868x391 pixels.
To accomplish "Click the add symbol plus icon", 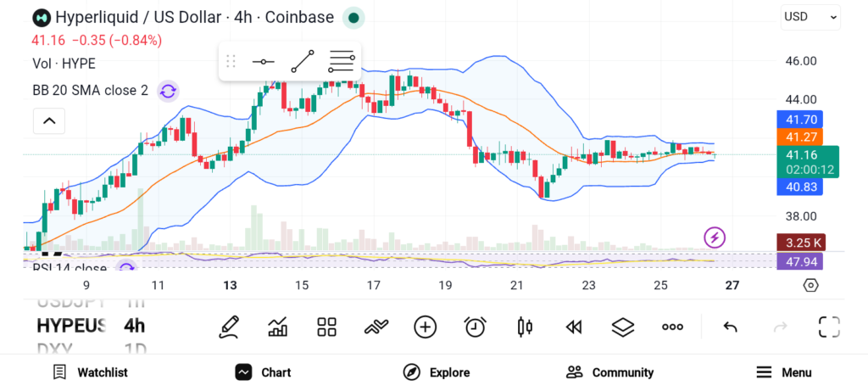I will click(425, 327).
